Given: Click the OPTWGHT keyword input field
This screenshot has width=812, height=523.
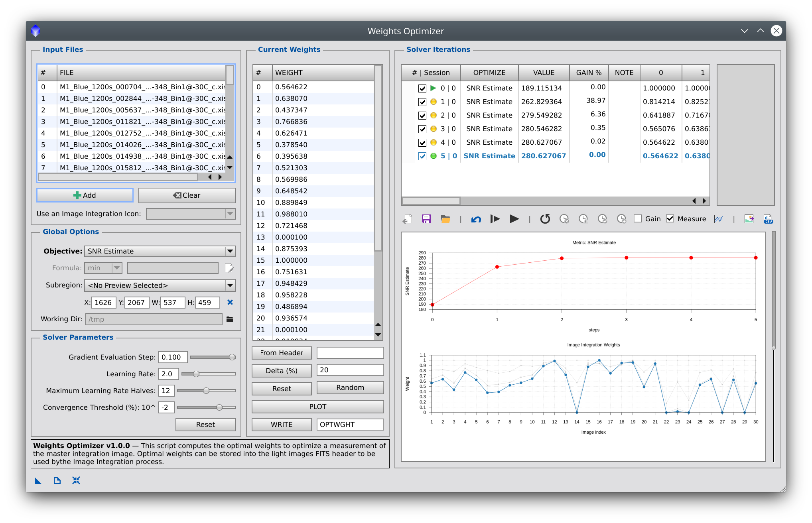Looking at the screenshot, I should click(350, 425).
